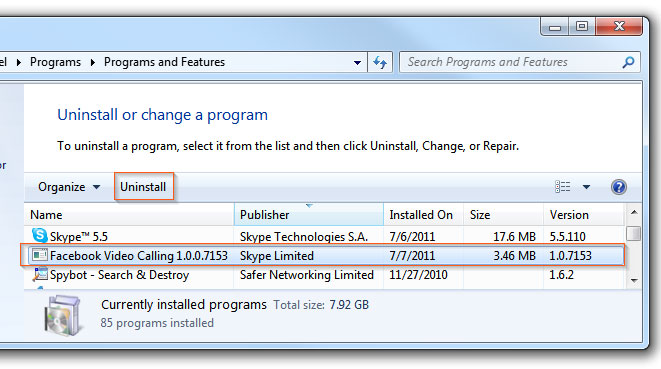Select Facebook Video Calling 1.0.0.7153 entry
The width and height of the screenshot is (661, 369).
[324, 255]
